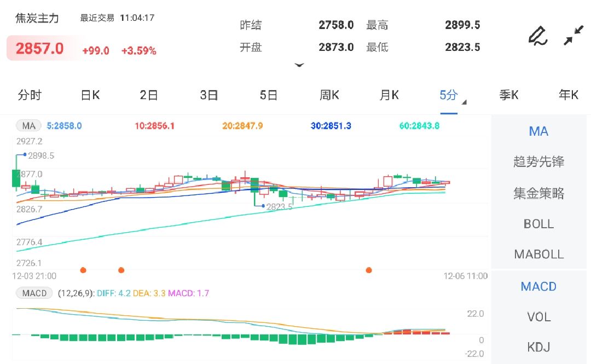
Task: Choose 趋势先锋 indicator
Action: click(x=538, y=161)
